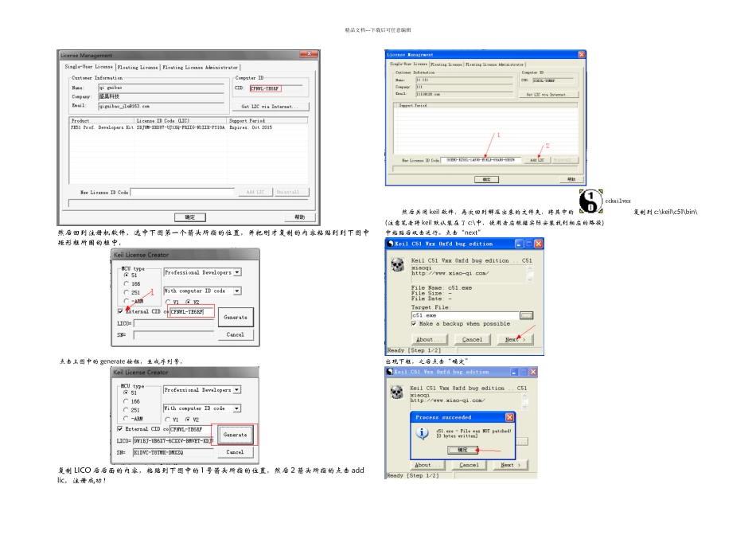Open Floating License Administrator tab, window listing PK51
This screenshot has height=535, width=756.
[200, 68]
